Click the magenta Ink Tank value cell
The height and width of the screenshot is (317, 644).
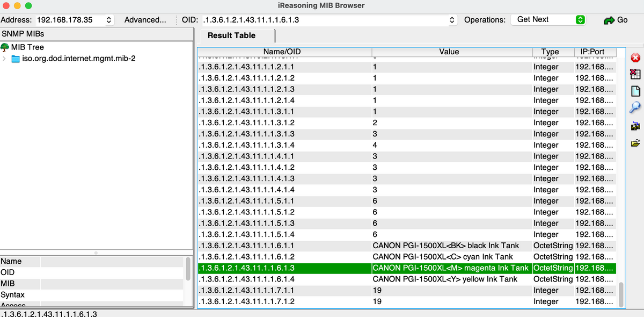[451, 268]
